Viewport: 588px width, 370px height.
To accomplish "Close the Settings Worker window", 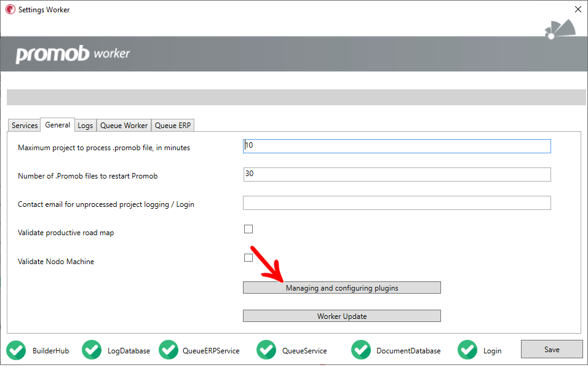I will (578, 9).
